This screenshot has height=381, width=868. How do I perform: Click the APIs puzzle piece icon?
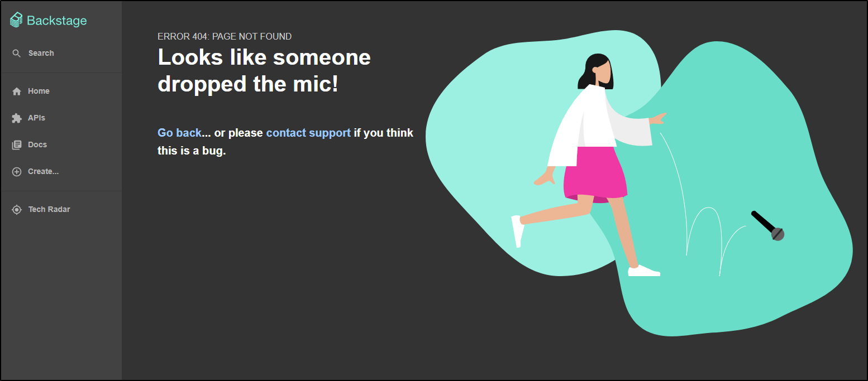coord(17,118)
